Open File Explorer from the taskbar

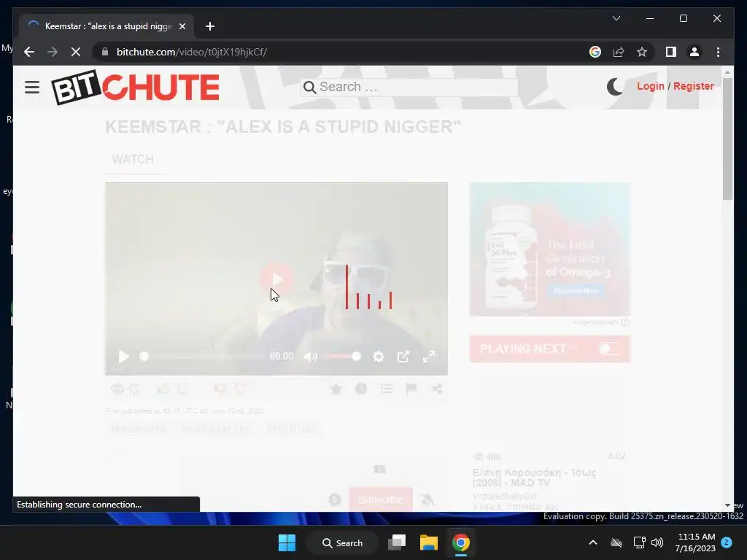coord(429,542)
